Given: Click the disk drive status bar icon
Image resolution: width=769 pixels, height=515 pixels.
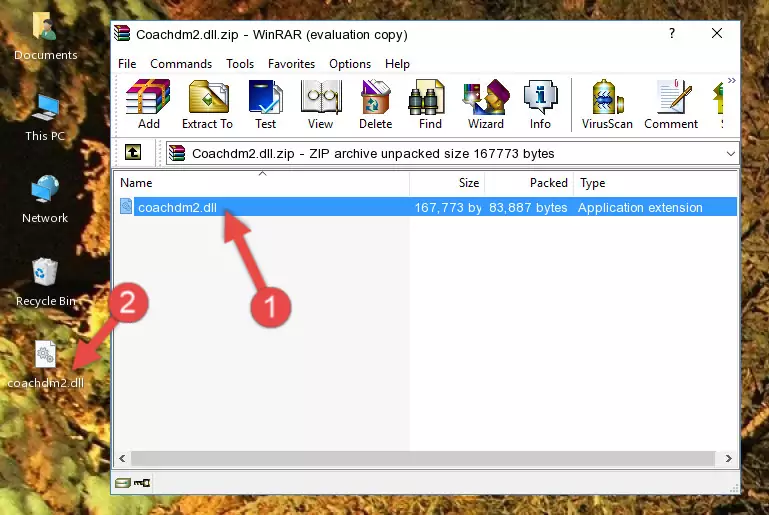Looking at the screenshot, I should (123, 483).
